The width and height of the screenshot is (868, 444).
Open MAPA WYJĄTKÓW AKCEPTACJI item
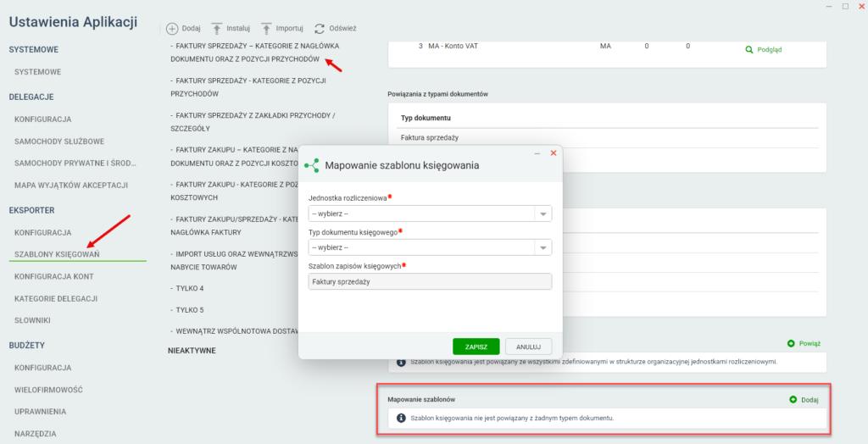71,186
